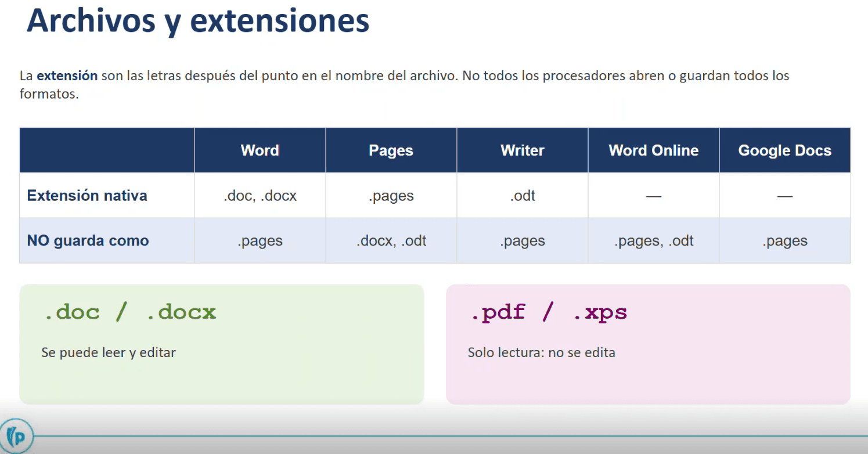Select the bold word "extensión" in the paragraph
The width and height of the screenshot is (868, 454).
[x=67, y=75]
